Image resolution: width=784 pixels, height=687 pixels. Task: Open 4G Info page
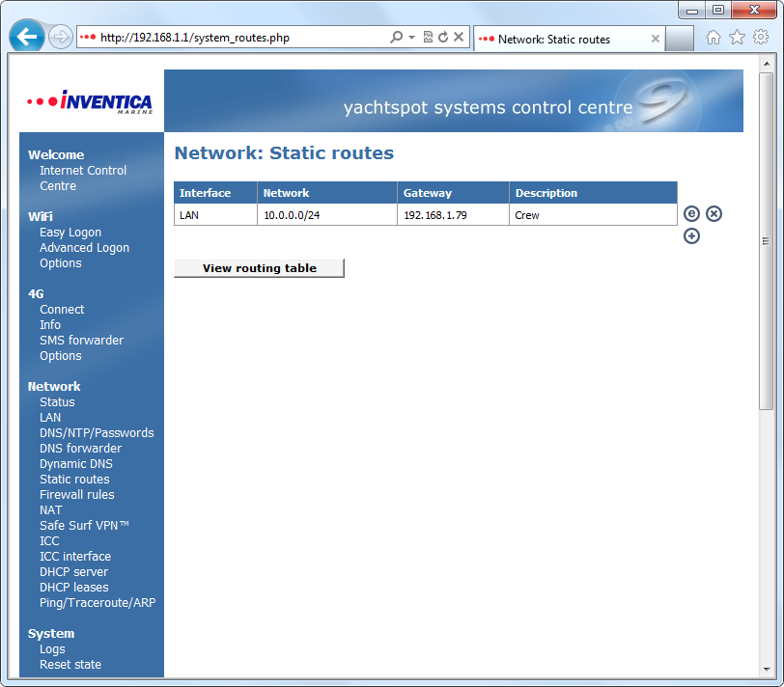pyautogui.click(x=50, y=325)
